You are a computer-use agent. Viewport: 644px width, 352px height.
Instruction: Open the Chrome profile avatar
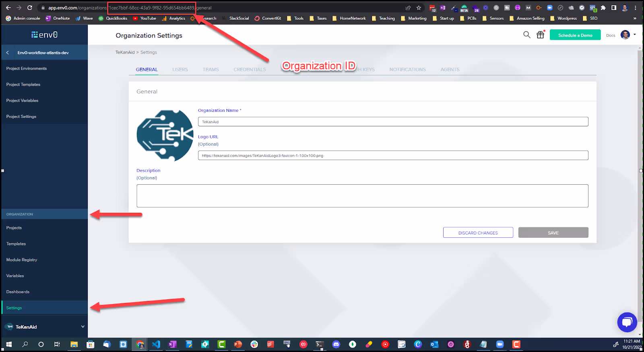click(x=625, y=8)
